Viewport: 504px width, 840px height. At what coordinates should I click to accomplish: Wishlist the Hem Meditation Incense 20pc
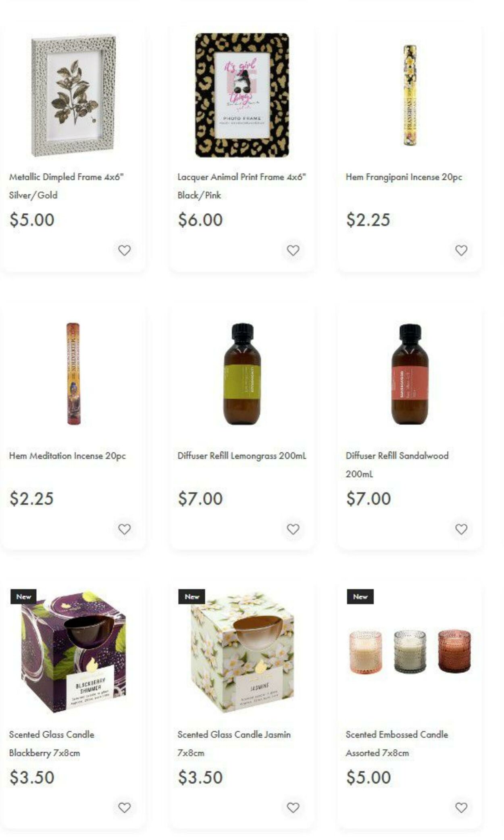pos(125,529)
